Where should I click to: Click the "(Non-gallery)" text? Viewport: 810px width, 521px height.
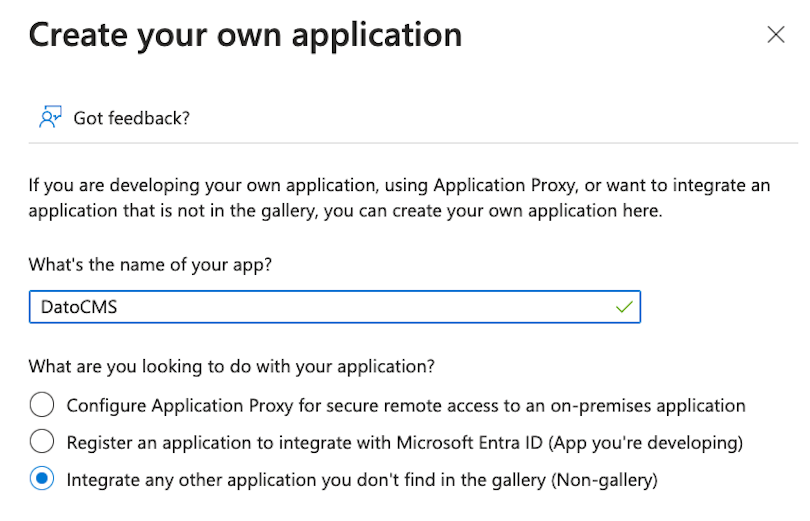(x=604, y=480)
